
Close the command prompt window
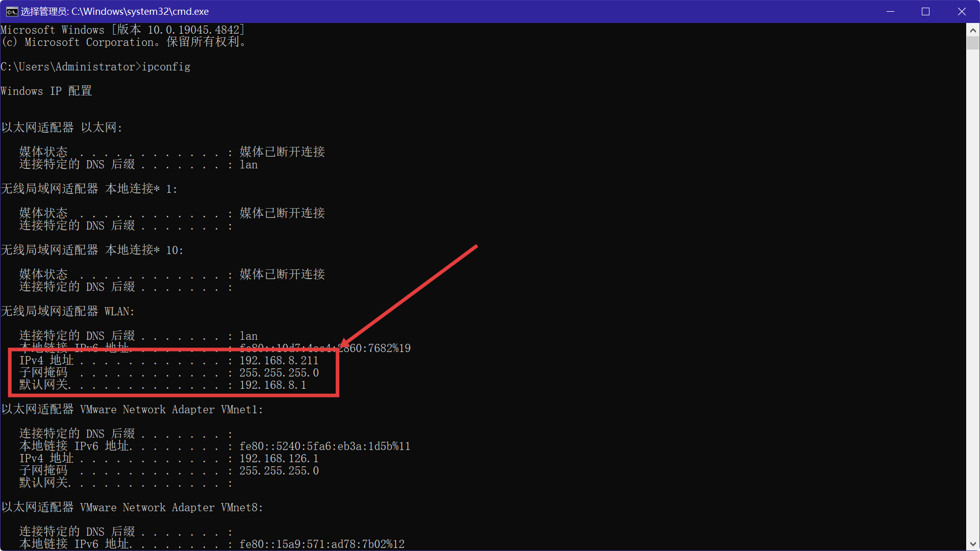coord(962,11)
